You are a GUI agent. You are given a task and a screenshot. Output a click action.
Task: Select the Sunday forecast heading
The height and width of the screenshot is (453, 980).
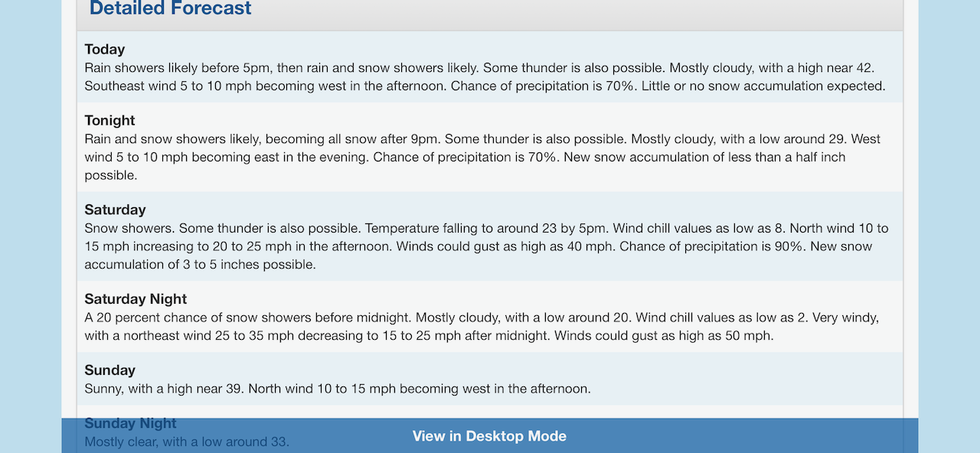109,370
